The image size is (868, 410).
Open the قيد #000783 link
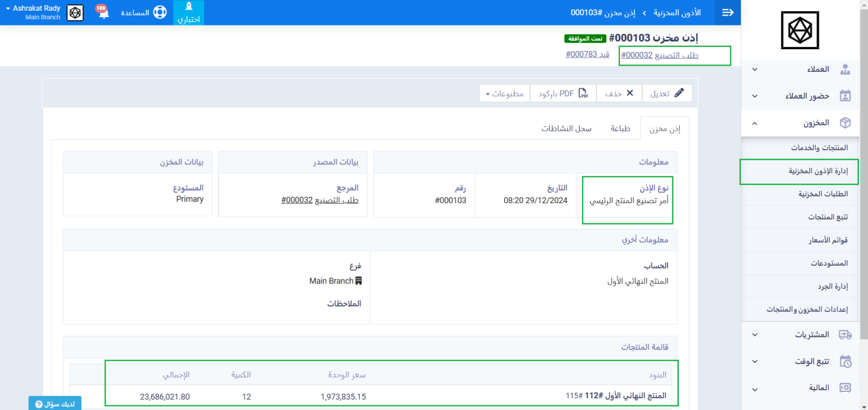pos(588,55)
